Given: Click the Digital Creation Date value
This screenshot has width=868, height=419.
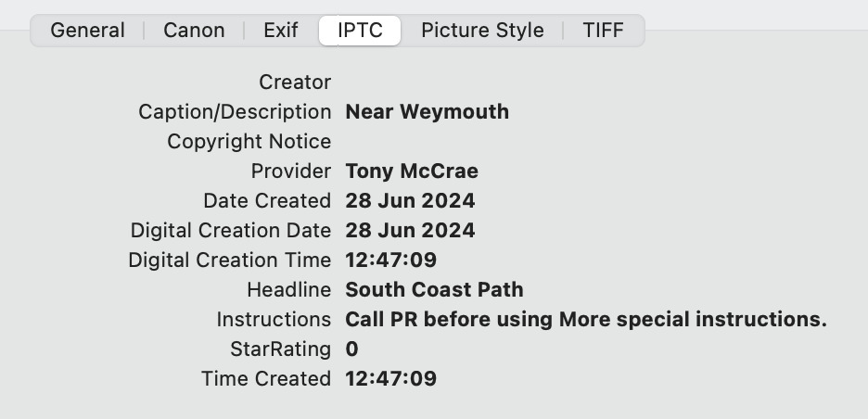Looking at the screenshot, I should [410, 231].
